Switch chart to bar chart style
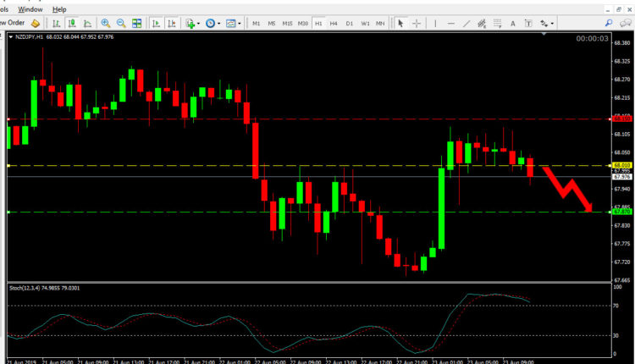This screenshot has height=364, width=635. (56, 24)
